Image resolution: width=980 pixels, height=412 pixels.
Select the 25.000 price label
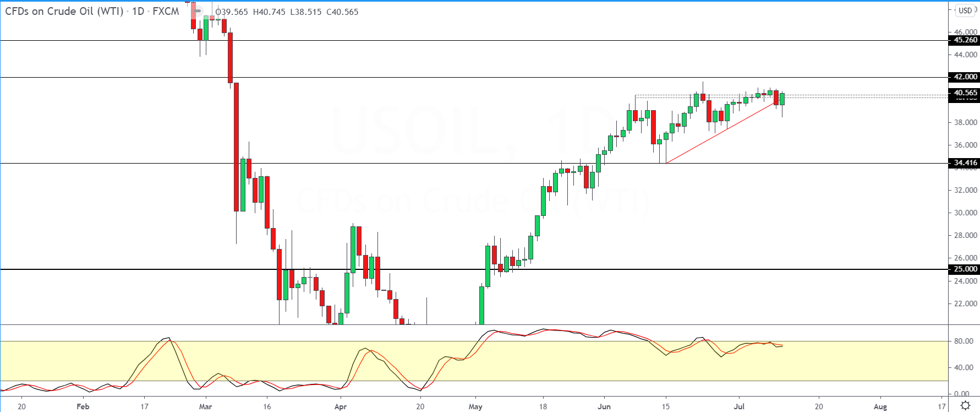[965, 269]
